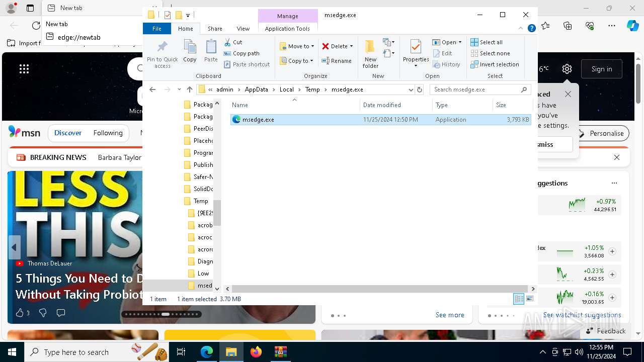Open recent locations dropdown arrow
This screenshot has height=362, width=644.
tap(179, 89)
